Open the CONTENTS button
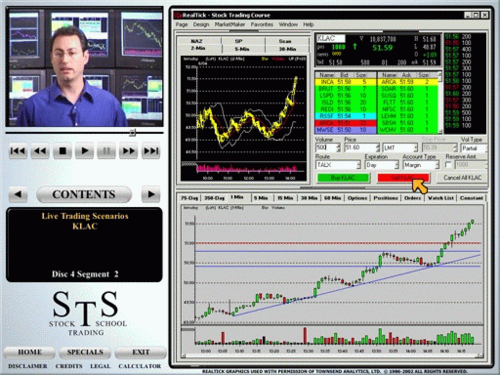This screenshot has height=375, width=500. pos(84,194)
